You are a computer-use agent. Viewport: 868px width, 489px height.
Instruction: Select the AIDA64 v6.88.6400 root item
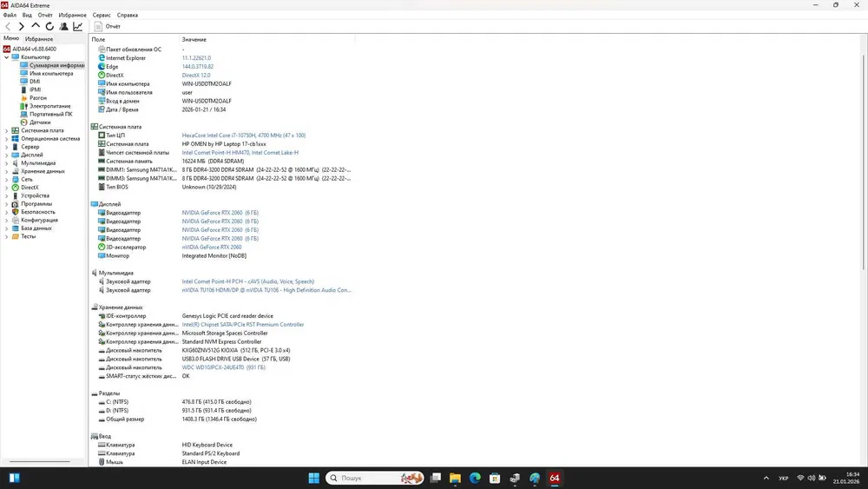34,49
